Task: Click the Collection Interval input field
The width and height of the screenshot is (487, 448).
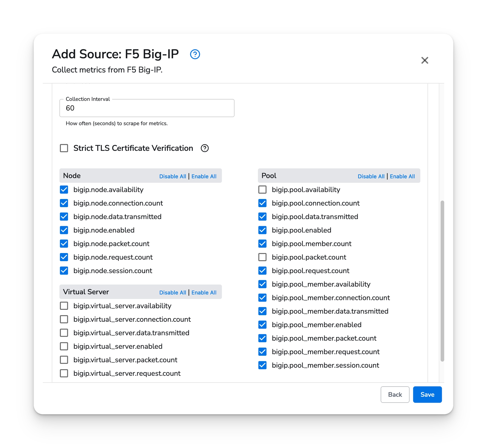Action: pyautogui.click(x=147, y=108)
